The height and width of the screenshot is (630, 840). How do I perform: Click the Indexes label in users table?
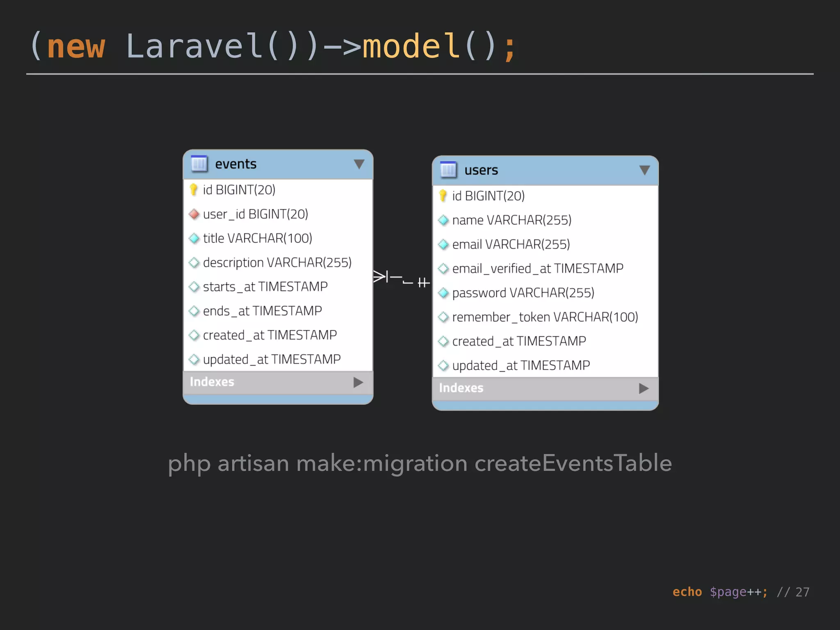pos(461,388)
